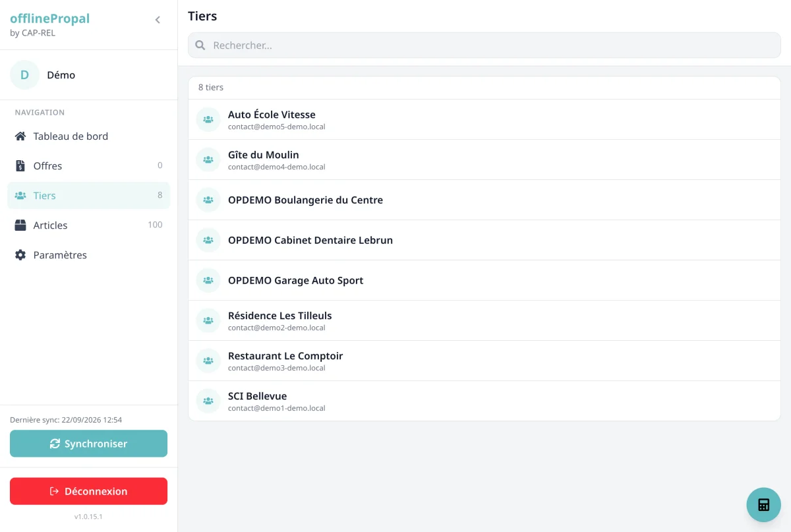This screenshot has width=791, height=532.
Task: Open Tableau de bord home icon
Action: point(20,136)
